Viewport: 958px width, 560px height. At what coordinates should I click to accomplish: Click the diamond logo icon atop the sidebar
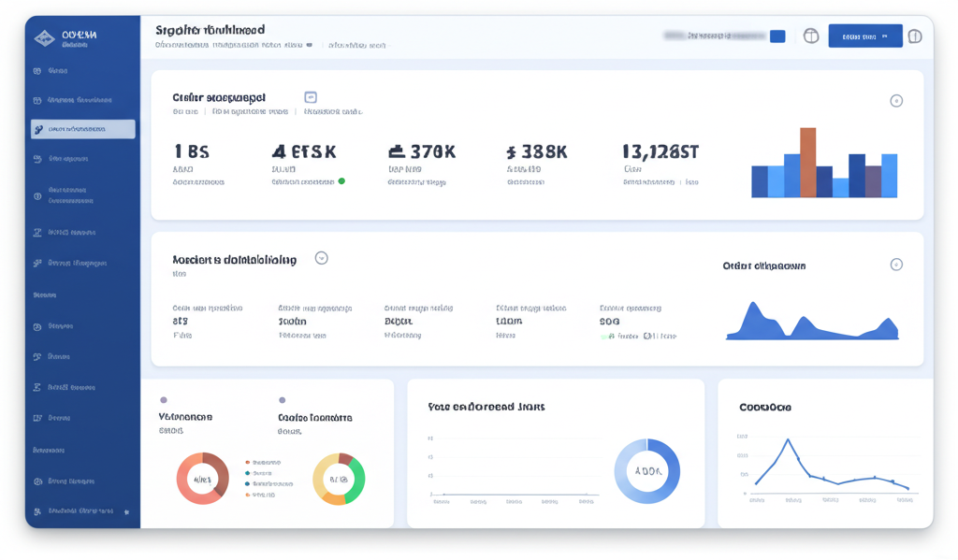pos(44,35)
